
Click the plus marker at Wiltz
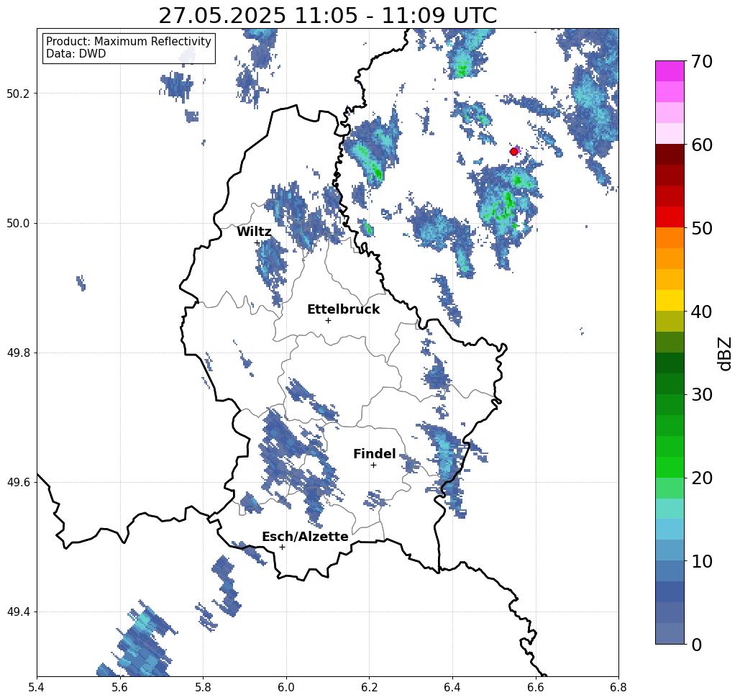click(257, 243)
